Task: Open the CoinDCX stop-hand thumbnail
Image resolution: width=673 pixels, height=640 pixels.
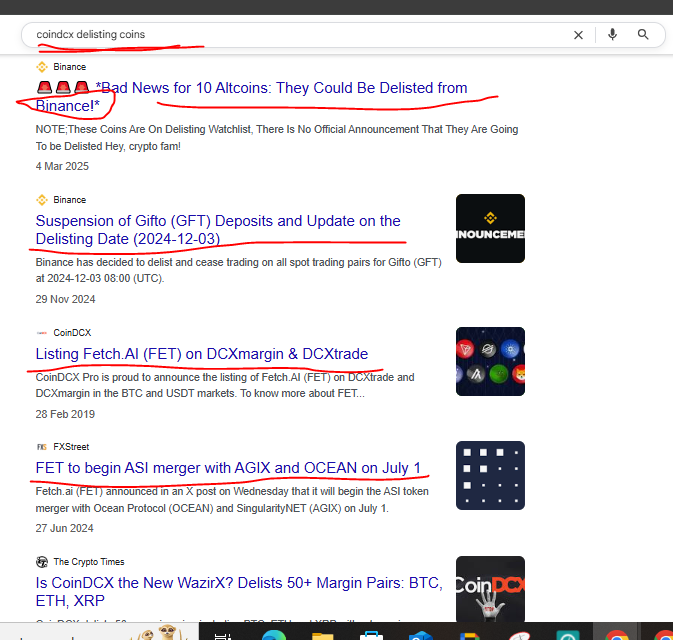Action: [490, 589]
